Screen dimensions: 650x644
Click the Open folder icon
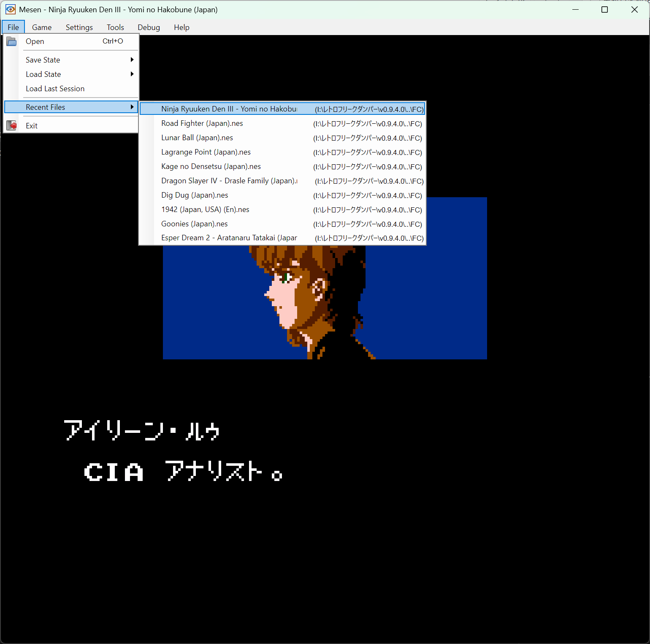pos(11,41)
